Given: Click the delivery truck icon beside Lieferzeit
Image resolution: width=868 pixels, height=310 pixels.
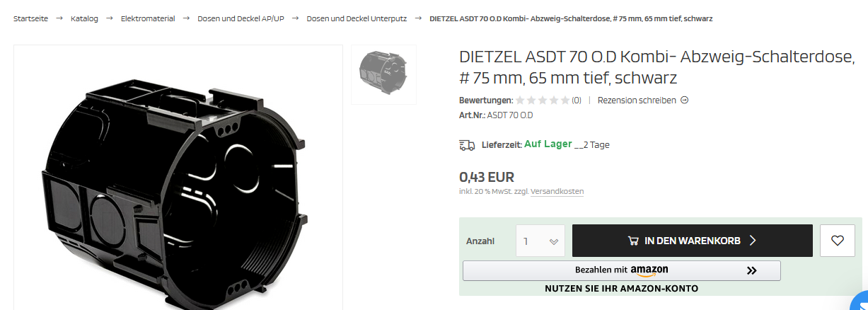Looking at the screenshot, I should [x=467, y=145].
